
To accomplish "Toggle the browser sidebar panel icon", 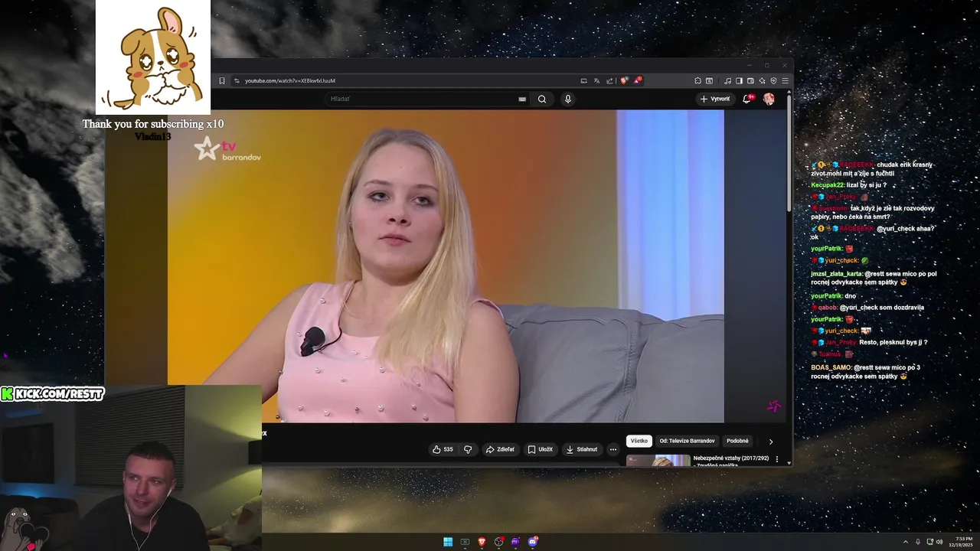I will point(739,80).
